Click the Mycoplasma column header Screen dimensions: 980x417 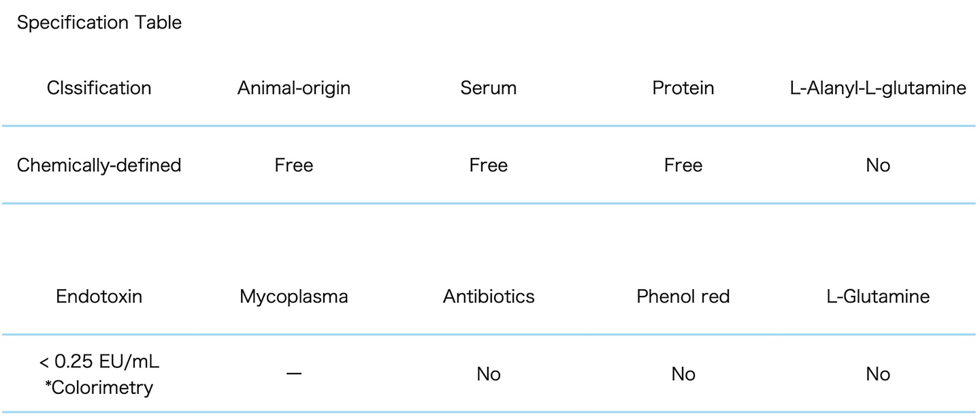[x=294, y=297]
